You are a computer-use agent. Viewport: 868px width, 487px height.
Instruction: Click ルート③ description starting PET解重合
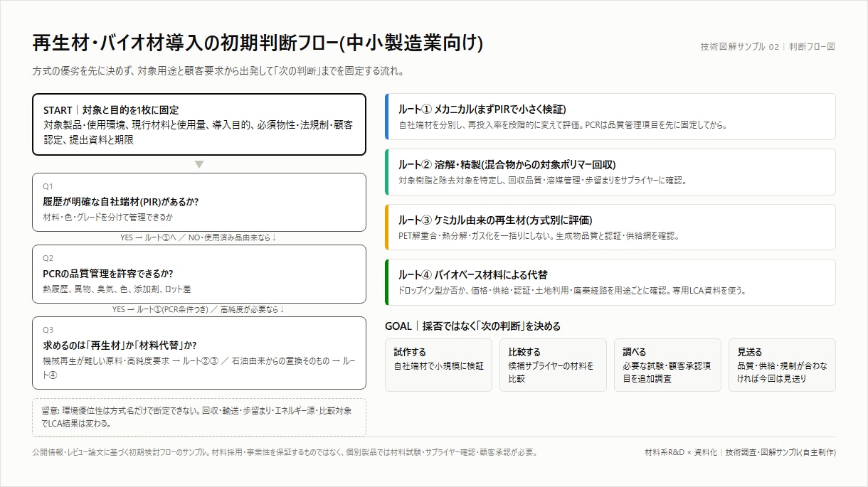pos(539,235)
